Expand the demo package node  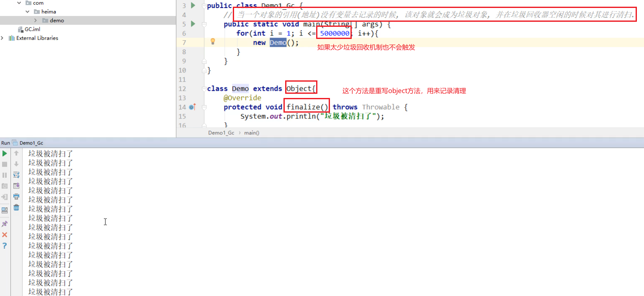coord(36,21)
